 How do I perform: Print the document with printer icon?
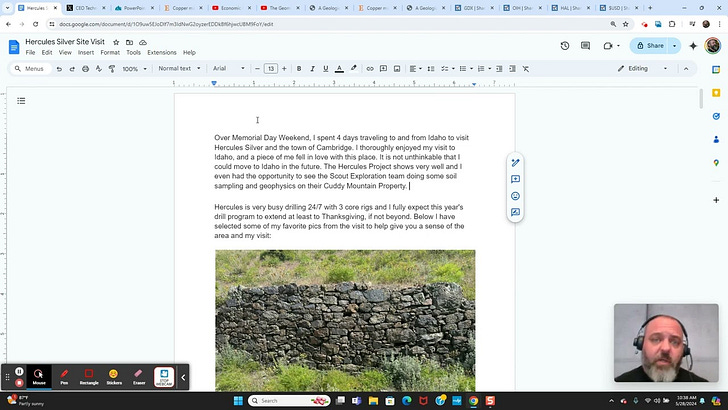click(85, 69)
